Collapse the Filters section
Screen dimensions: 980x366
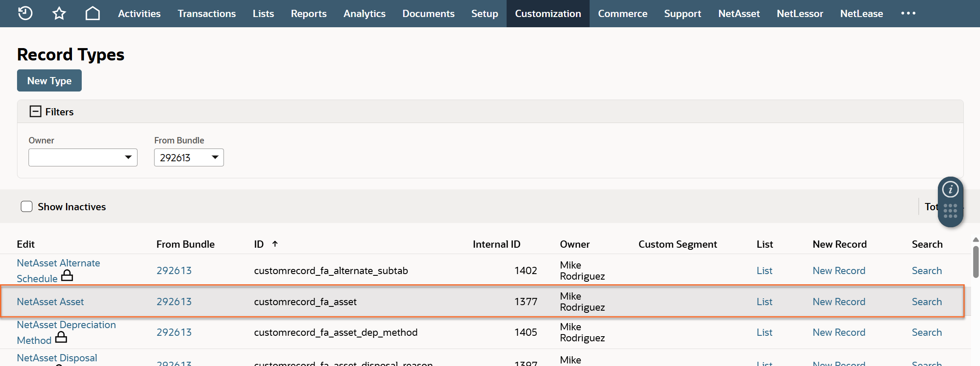pyautogui.click(x=35, y=112)
